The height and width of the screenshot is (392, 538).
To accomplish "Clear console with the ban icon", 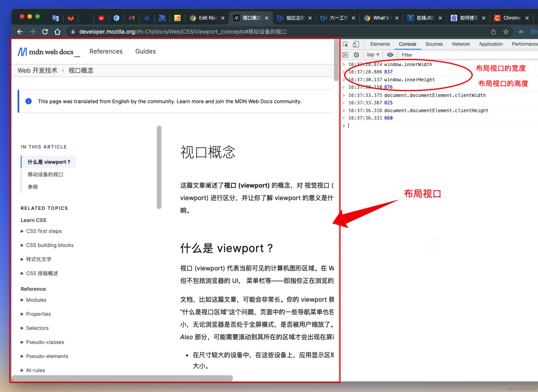I will click(x=356, y=55).
